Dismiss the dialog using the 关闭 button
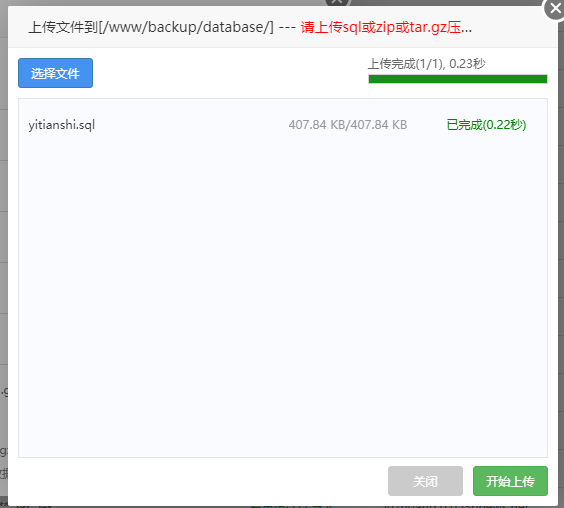This screenshot has height=508, width=564. click(x=425, y=481)
